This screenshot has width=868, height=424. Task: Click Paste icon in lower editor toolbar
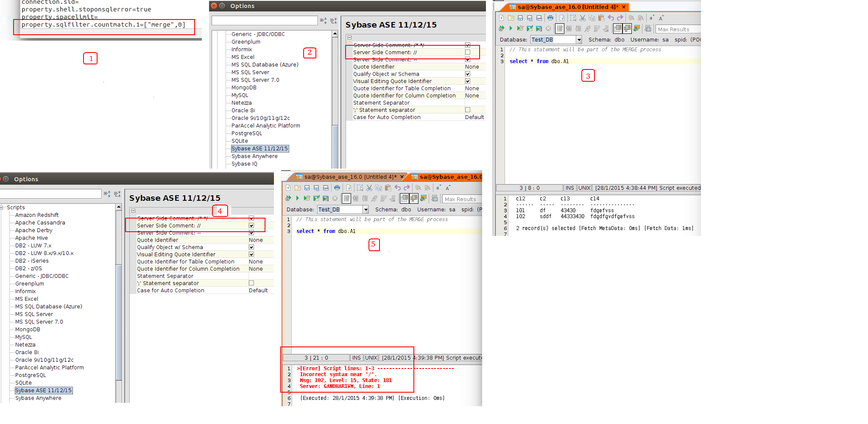click(388, 188)
